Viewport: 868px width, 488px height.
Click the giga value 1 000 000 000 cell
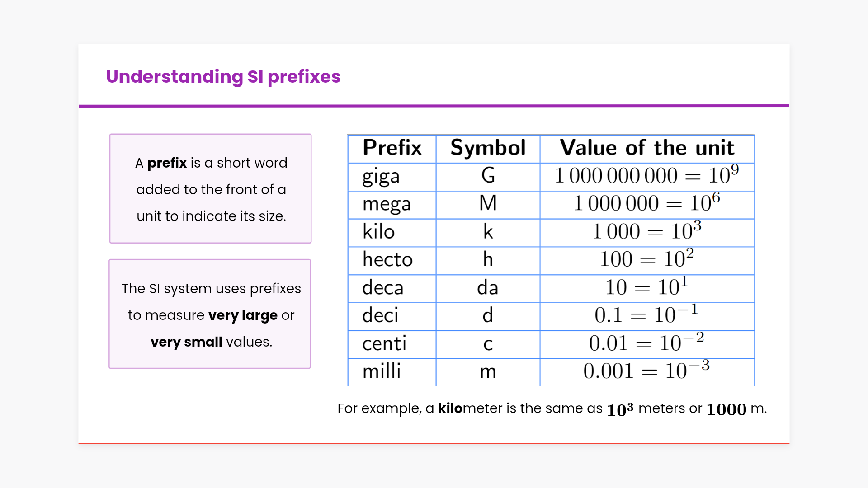[x=647, y=176]
